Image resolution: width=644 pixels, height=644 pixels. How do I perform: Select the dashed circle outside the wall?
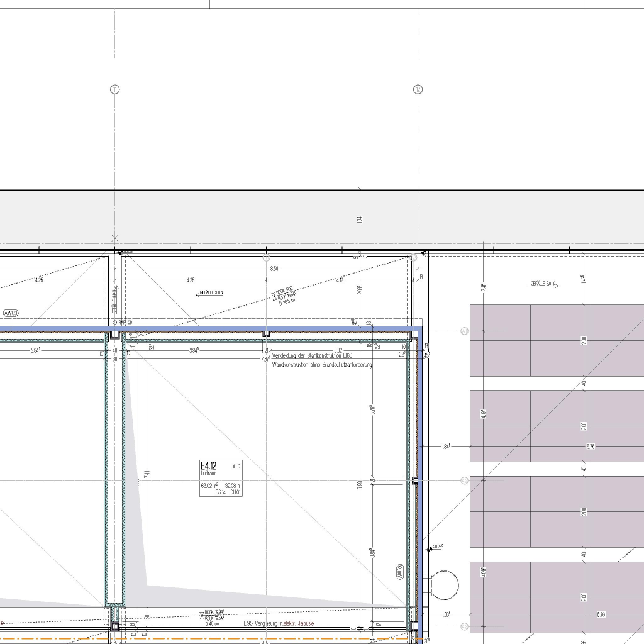click(444, 586)
